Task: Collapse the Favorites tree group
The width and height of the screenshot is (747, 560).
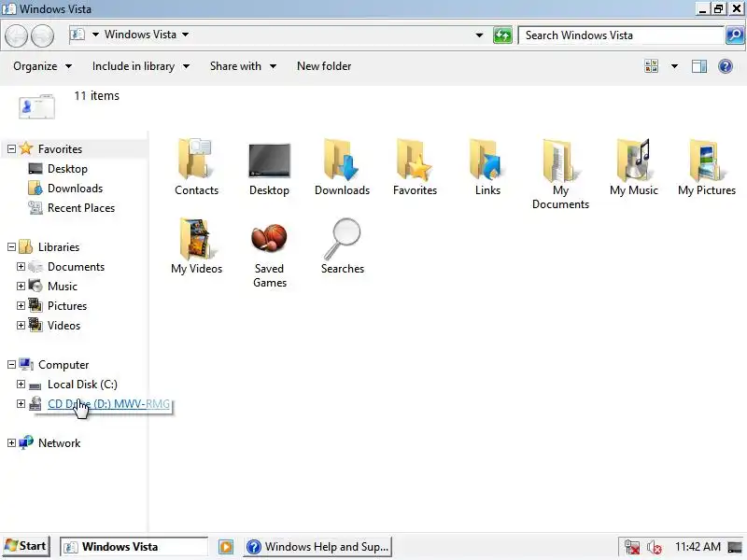Action: (x=11, y=149)
